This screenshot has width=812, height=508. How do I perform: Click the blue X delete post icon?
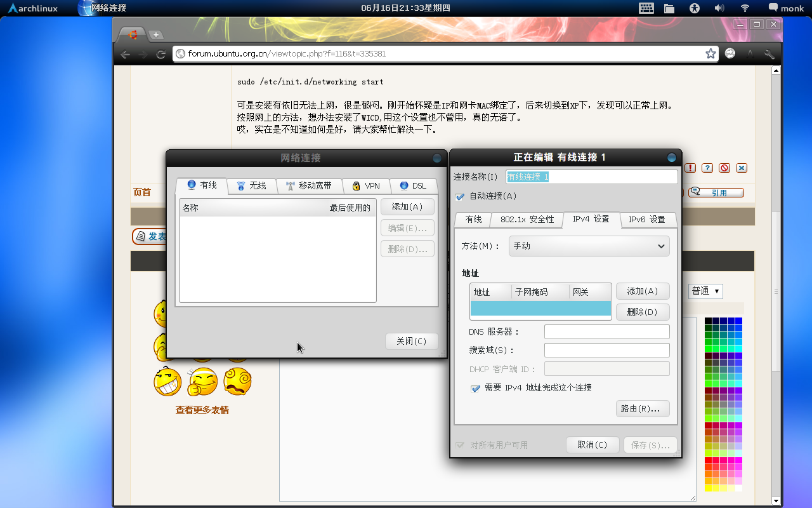point(742,168)
